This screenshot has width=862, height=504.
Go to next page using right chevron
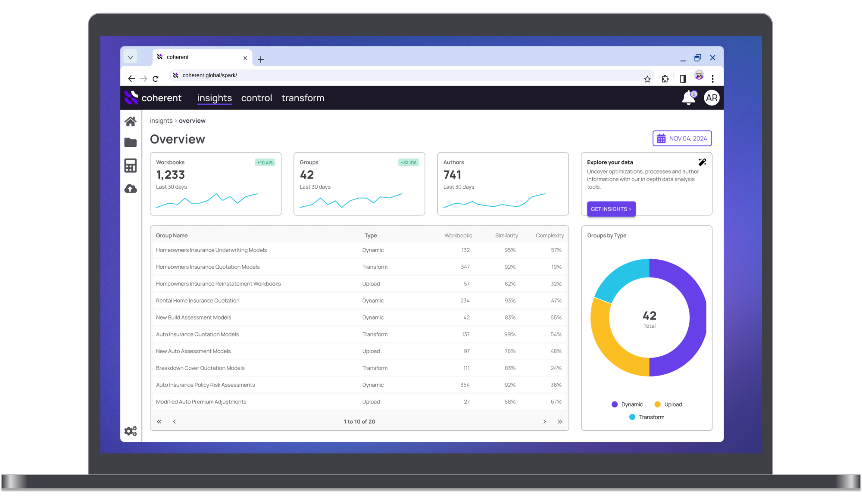tap(544, 421)
